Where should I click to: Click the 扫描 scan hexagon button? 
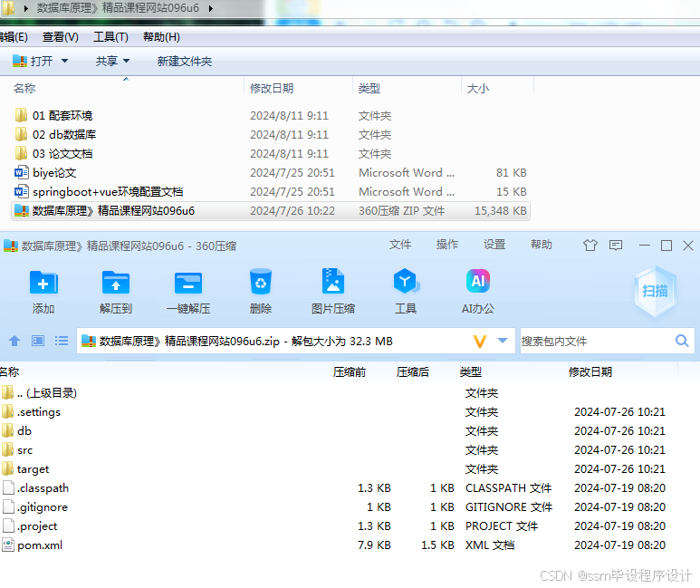pos(655,292)
